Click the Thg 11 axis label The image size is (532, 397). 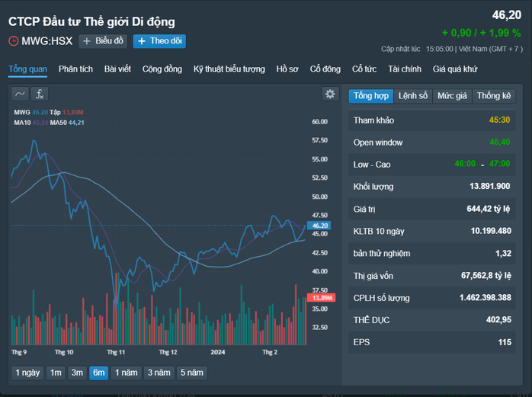click(116, 353)
